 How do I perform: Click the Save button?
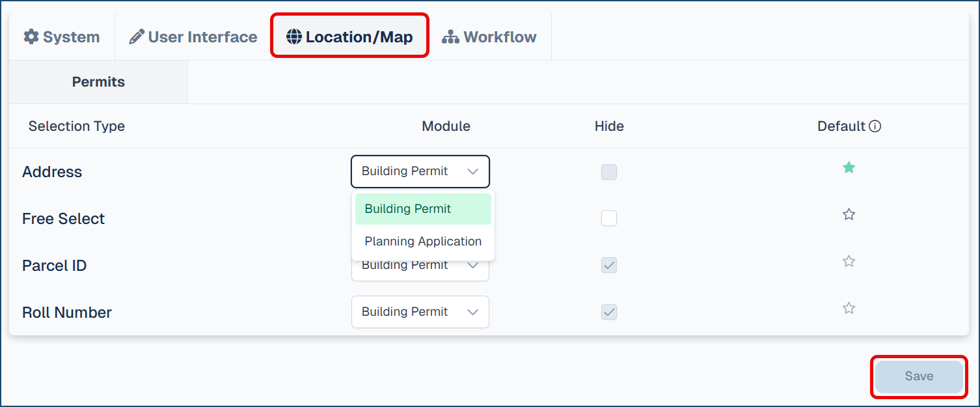pyautogui.click(x=919, y=376)
